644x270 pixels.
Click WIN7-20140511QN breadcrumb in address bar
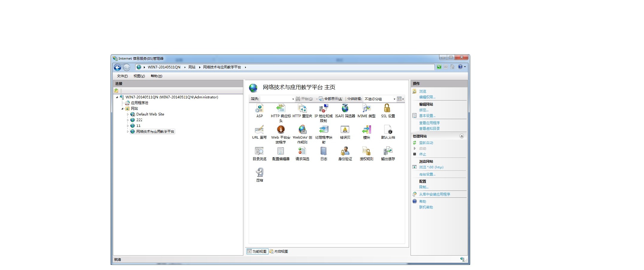pos(164,67)
